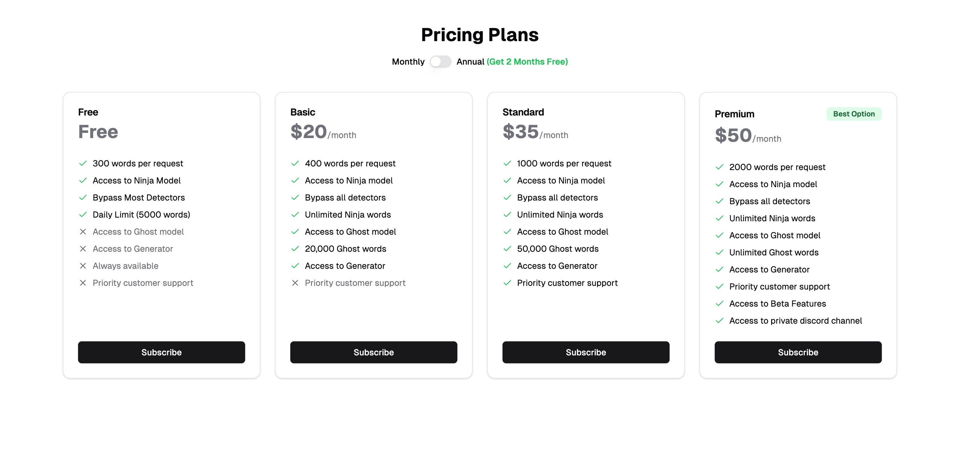
Task: Click checkmark next to '20,000 Ghost words'
Action: tap(295, 249)
